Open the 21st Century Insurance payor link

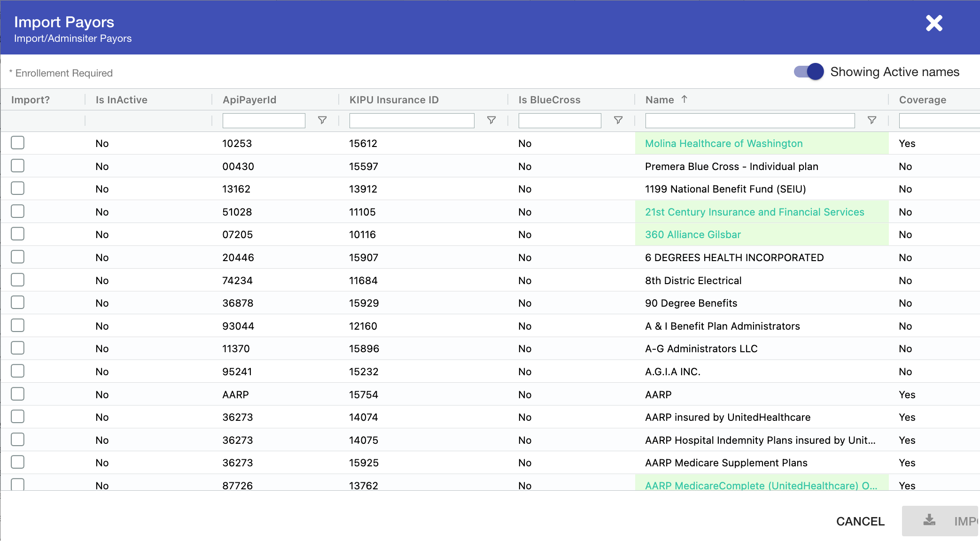754,212
